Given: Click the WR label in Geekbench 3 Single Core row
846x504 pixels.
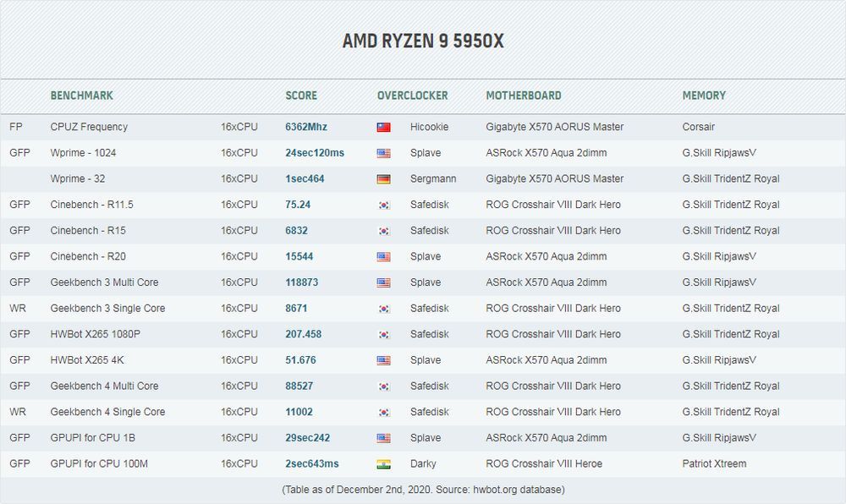Looking at the screenshot, I should (x=17, y=308).
